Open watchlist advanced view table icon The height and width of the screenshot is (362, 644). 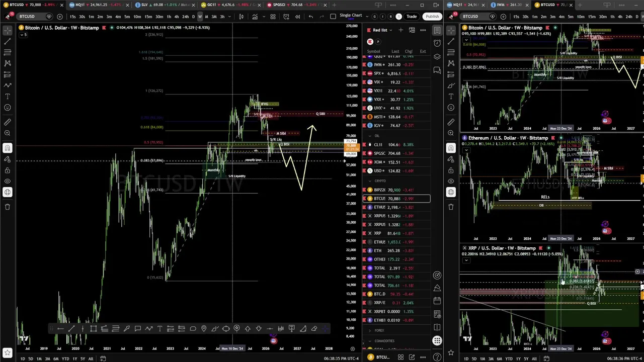click(412, 30)
